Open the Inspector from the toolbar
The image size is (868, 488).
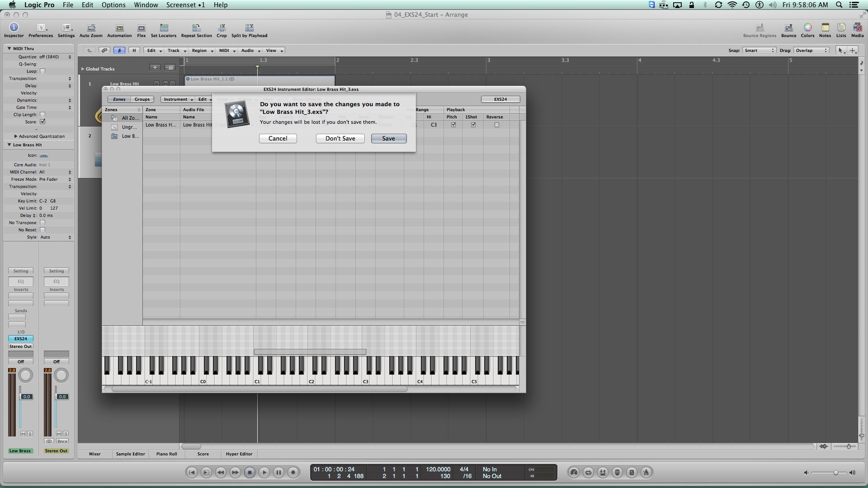[x=14, y=31]
